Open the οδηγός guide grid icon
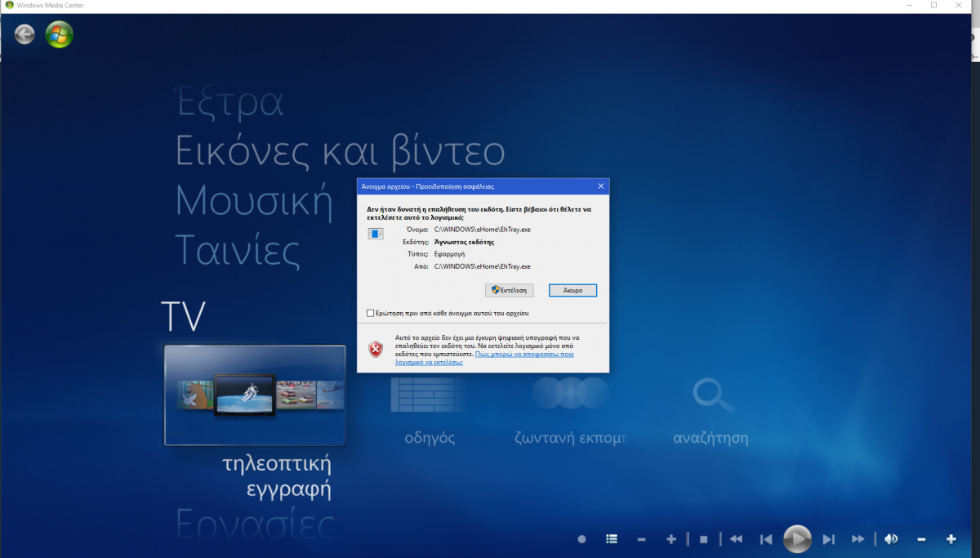Image resolution: width=980 pixels, height=558 pixels. [x=430, y=395]
